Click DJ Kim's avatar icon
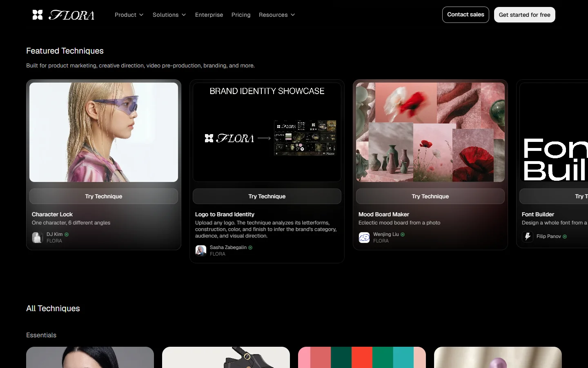 pos(38,238)
